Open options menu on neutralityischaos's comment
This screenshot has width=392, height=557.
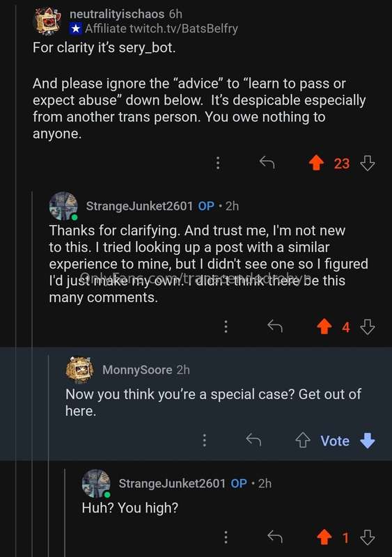coord(218,163)
